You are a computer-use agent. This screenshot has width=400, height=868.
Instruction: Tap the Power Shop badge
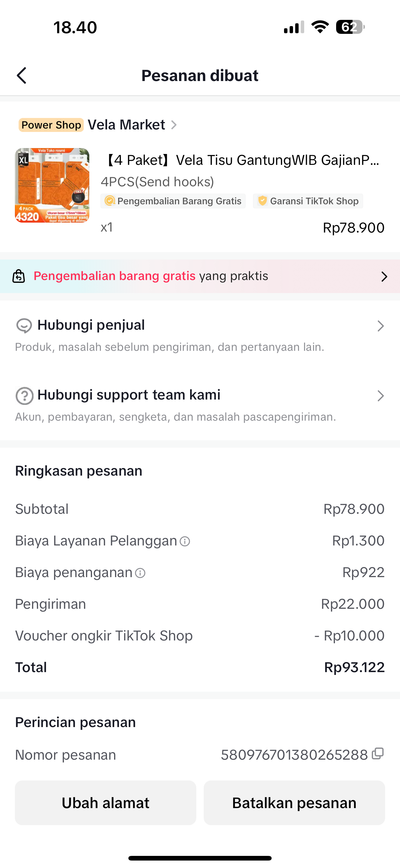(x=51, y=125)
